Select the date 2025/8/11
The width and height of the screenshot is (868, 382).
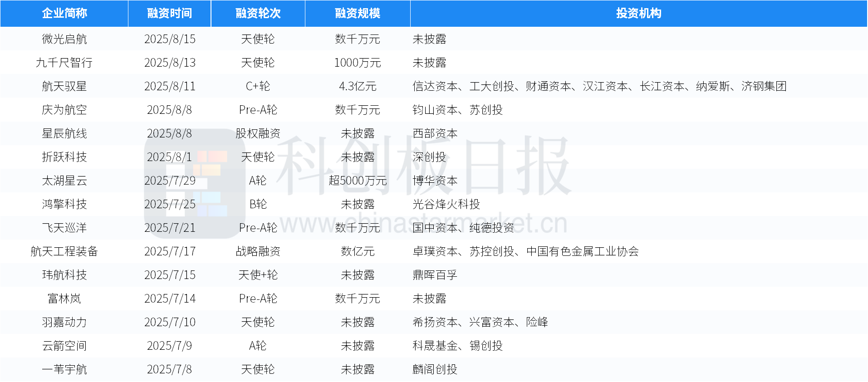[170, 86]
